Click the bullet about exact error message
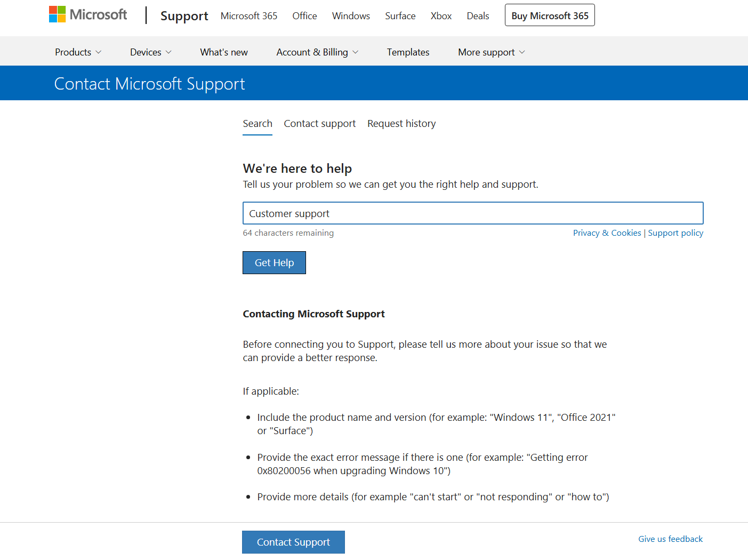The height and width of the screenshot is (560, 748). click(x=422, y=464)
